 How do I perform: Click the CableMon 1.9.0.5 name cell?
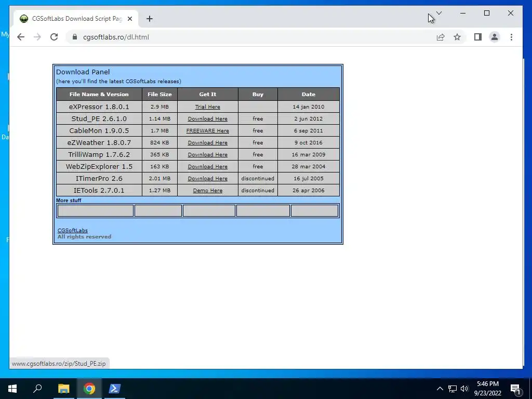click(x=99, y=130)
